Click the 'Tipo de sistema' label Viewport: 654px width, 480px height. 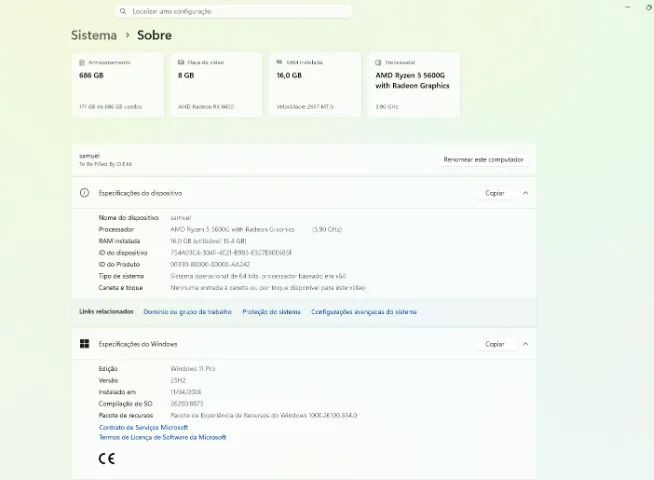[x=121, y=276]
